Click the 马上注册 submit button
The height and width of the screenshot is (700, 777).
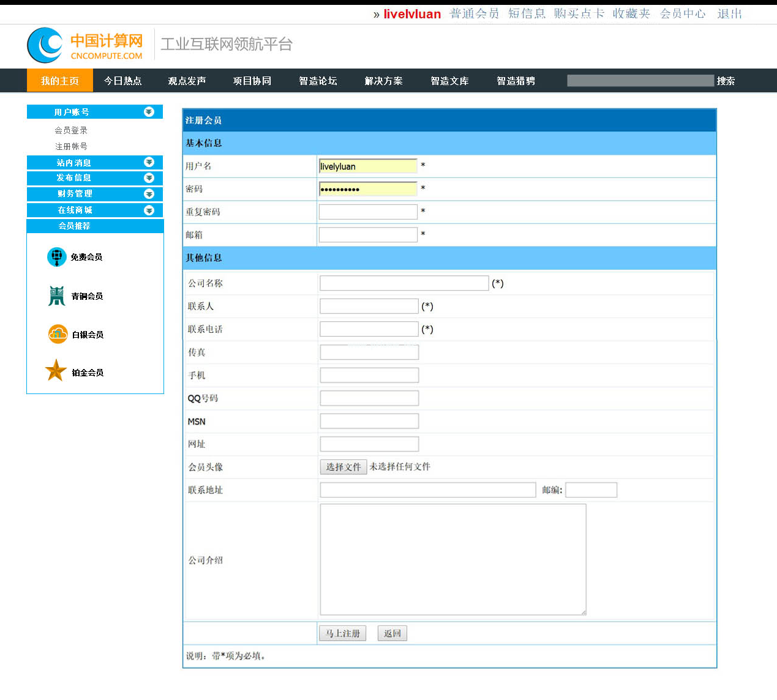click(x=342, y=633)
